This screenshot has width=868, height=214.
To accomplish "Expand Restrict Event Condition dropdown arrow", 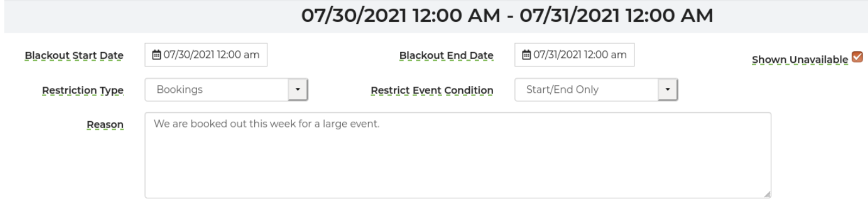I will pos(668,90).
